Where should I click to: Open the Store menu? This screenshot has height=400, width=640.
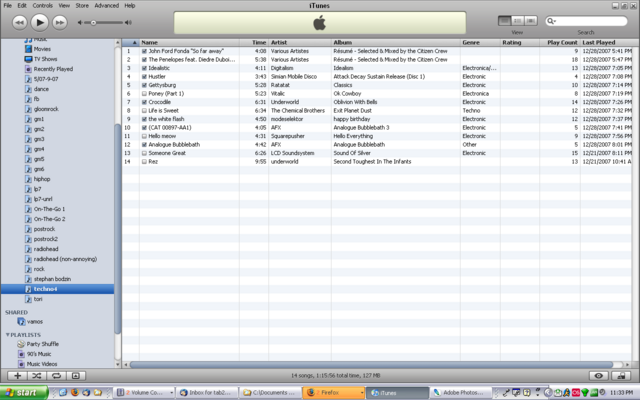click(82, 5)
